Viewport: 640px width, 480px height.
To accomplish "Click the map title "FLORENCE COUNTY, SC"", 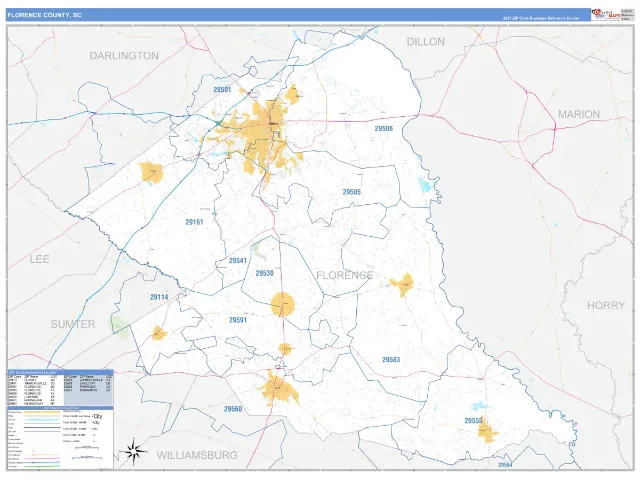I will (44, 15).
